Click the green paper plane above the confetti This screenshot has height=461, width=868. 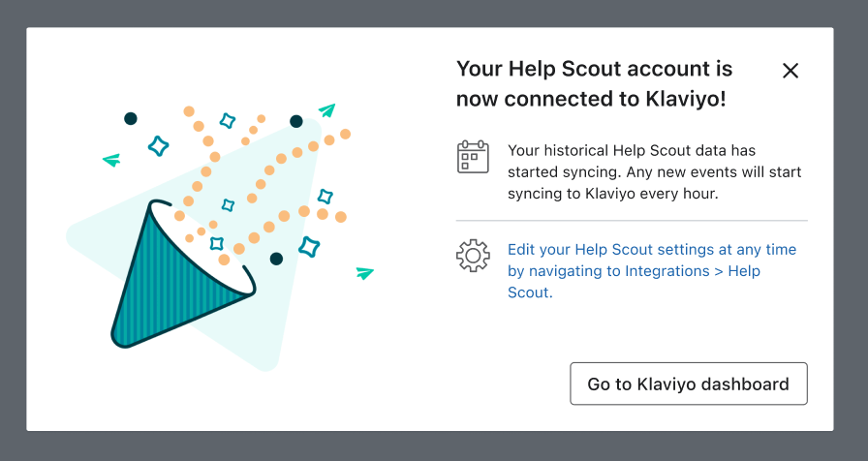click(x=327, y=110)
